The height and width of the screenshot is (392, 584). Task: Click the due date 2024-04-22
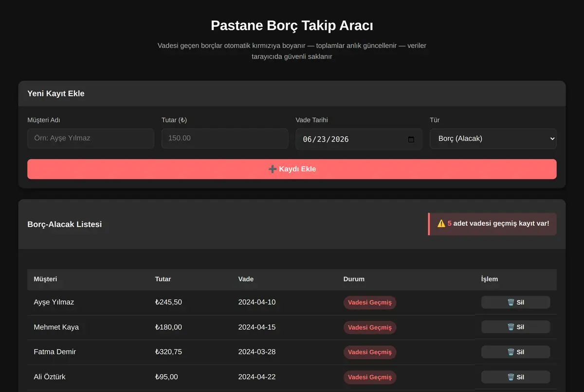click(257, 377)
